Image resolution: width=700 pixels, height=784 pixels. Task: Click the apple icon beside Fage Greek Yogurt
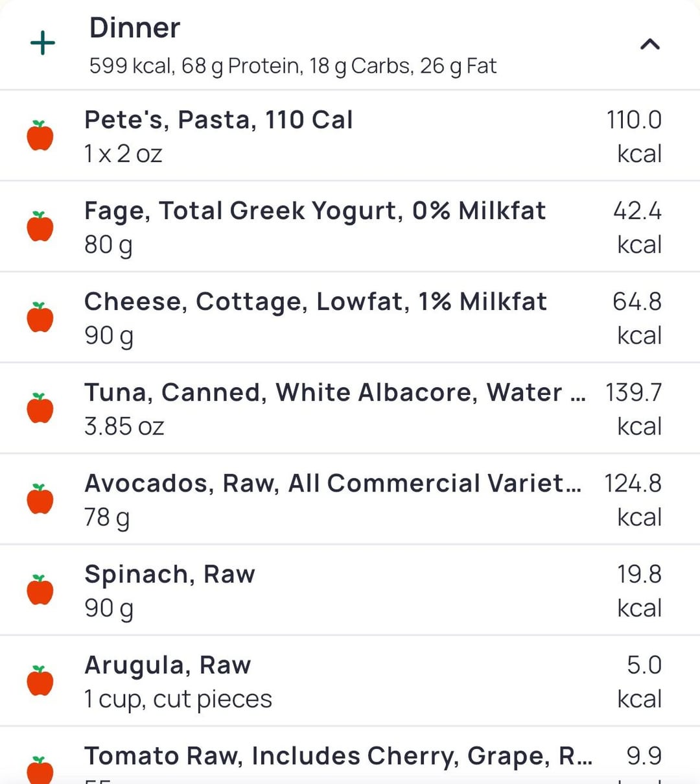[40, 226]
